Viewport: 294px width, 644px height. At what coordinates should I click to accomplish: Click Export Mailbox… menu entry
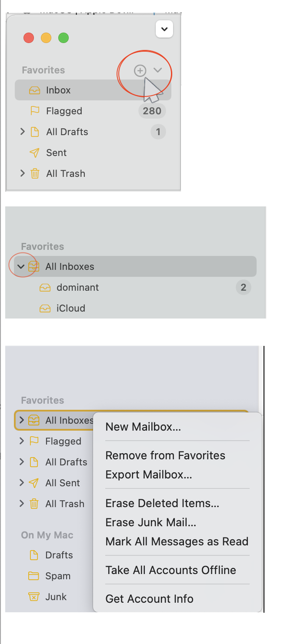point(149,475)
